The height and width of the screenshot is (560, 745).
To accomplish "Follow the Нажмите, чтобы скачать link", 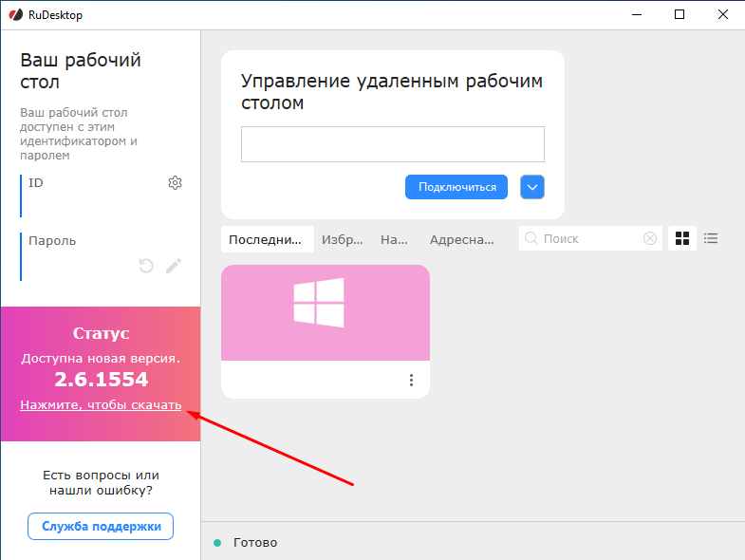I will 101,405.
